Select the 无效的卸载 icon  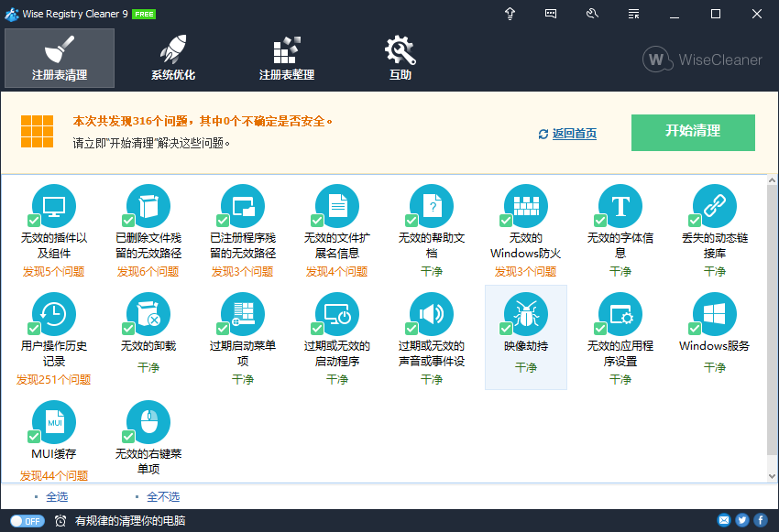148,314
